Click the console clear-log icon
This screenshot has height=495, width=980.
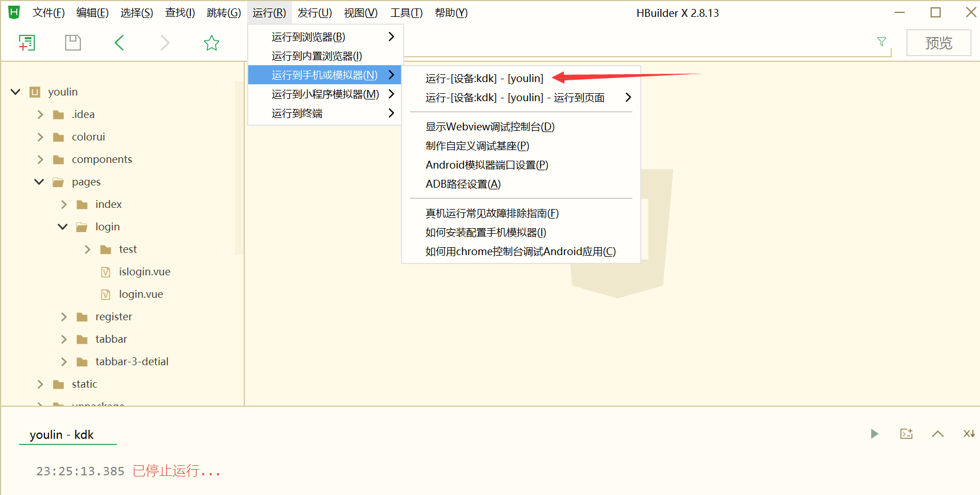[x=969, y=434]
